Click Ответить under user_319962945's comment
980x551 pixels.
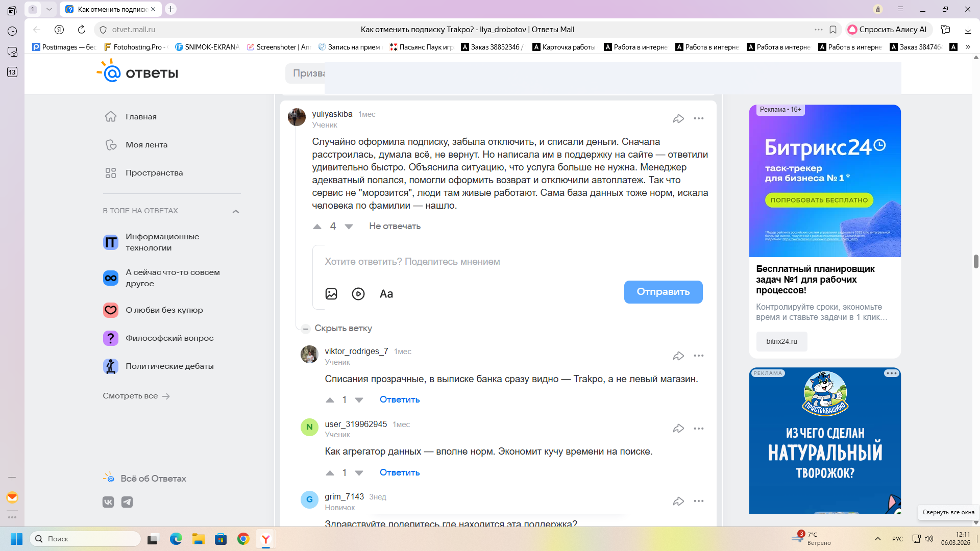pyautogui.click(x=399, y=472)
